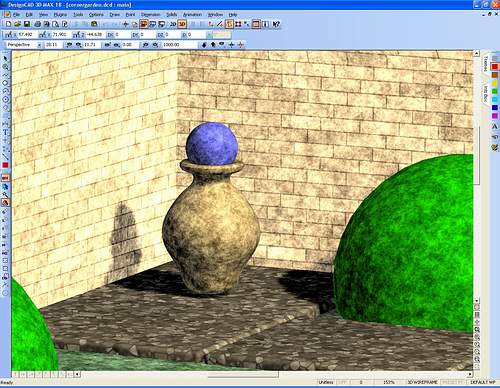This screenshot has height=388, width=500.
Task: Select the arrow pointer tool in left toolbox
Action: (5, 59)
